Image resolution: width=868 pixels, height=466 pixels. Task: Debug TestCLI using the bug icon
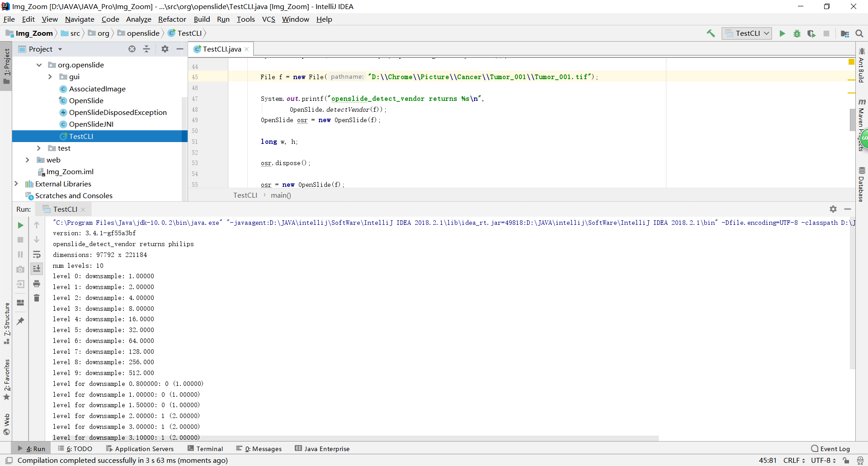[x=797, y=33]
